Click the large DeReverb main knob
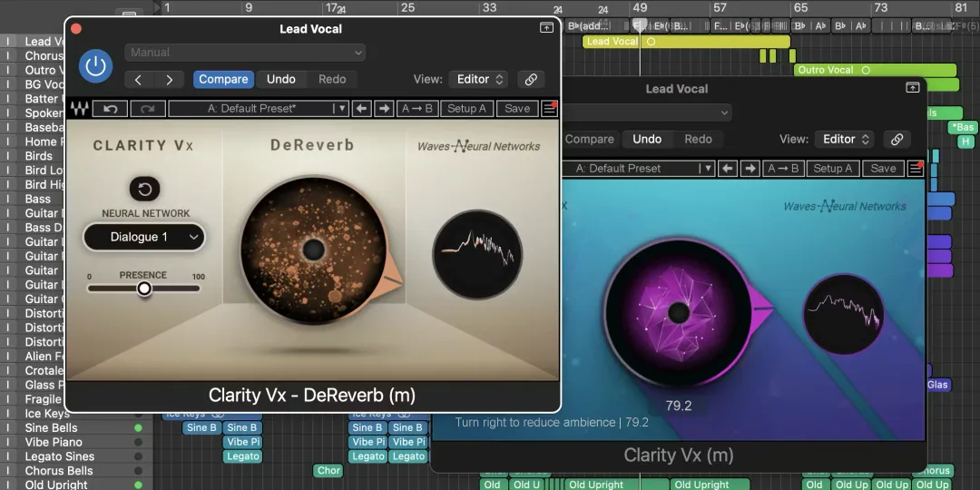980x490 pixels. (x=313, y=250)
